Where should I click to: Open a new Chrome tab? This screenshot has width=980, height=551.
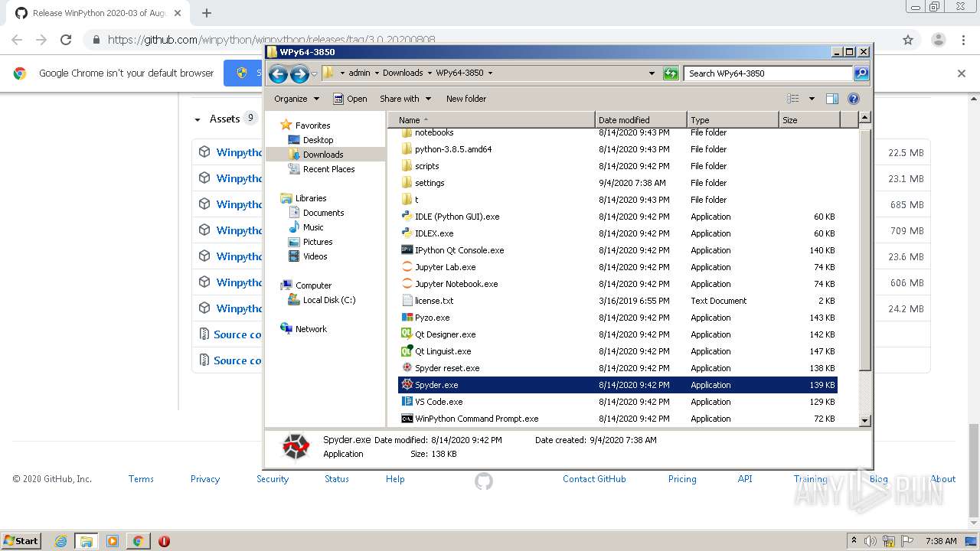click(x=206, y=13)
